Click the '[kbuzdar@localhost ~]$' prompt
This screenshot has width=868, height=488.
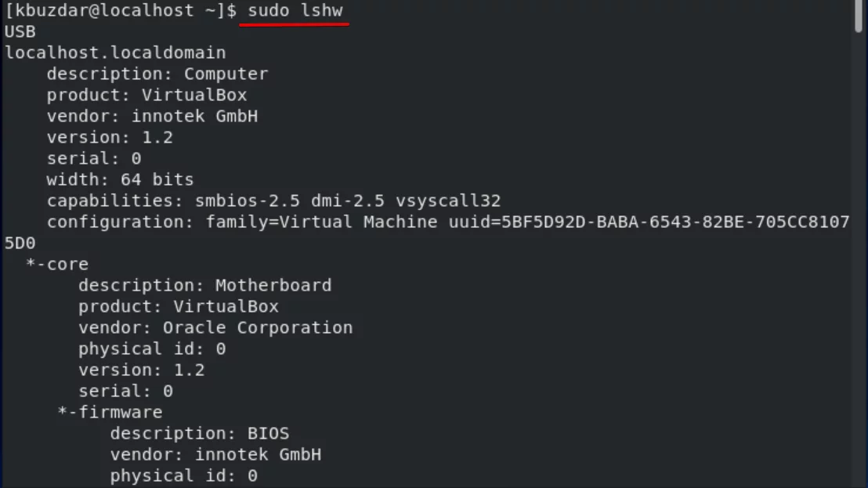(121, 10)
